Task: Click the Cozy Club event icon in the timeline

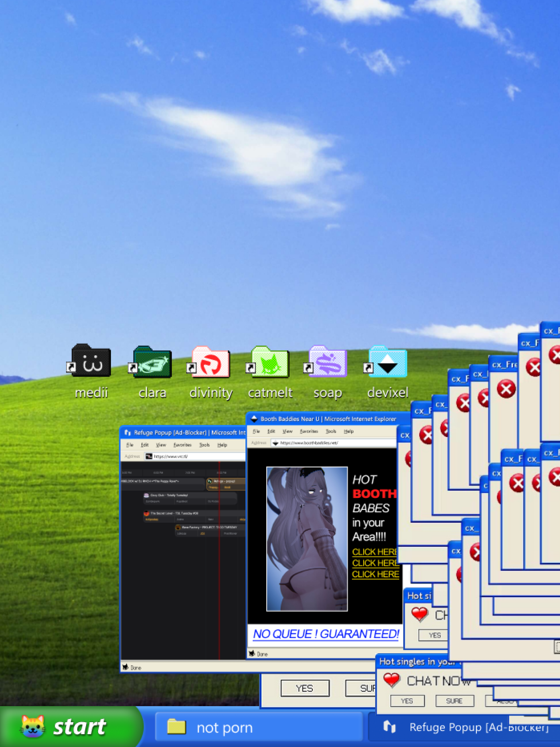Action: [x=147, y=495]
